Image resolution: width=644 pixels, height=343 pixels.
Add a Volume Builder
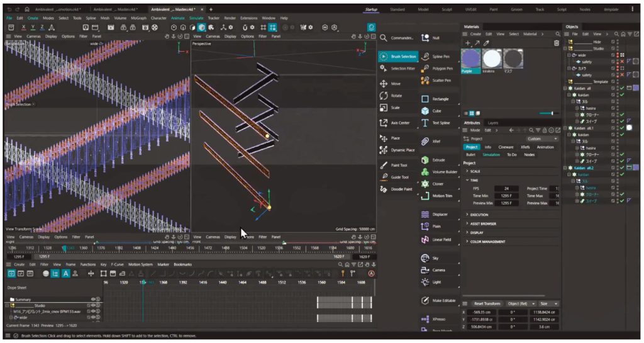[439, 172]
